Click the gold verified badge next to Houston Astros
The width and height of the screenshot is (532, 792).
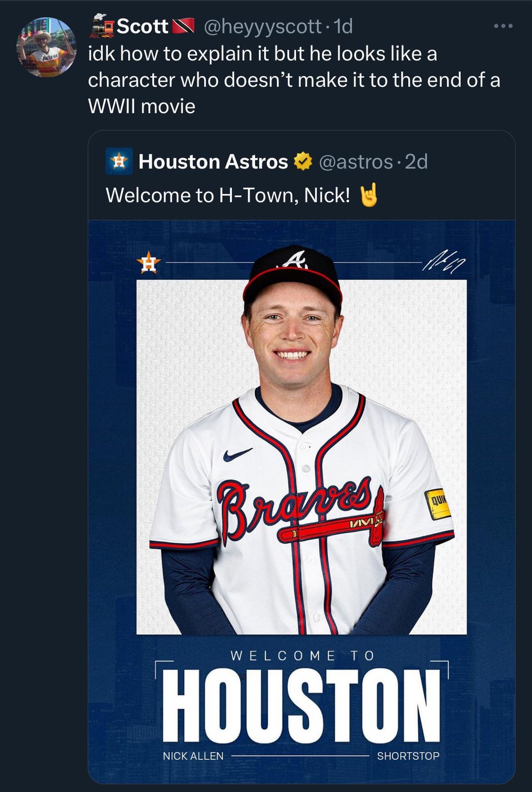(x=302, y=161)
